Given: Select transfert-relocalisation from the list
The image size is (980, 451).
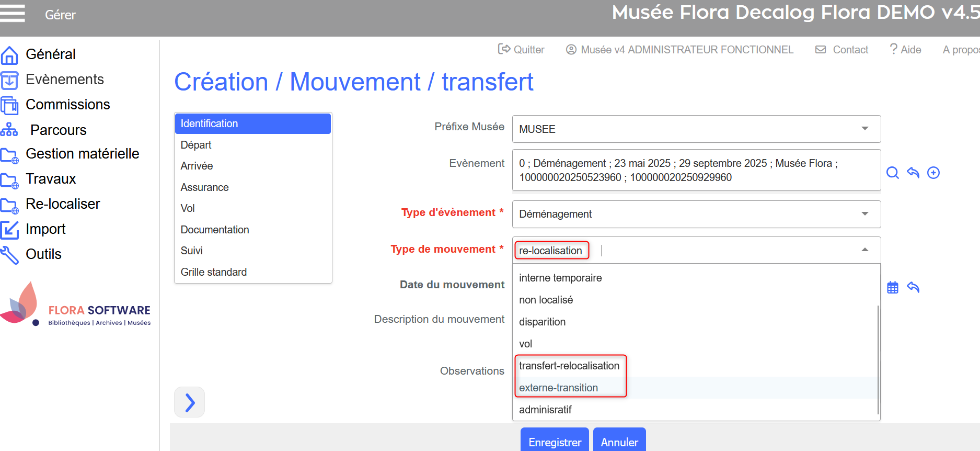Looking at the screenshot, I should point(569,366).
